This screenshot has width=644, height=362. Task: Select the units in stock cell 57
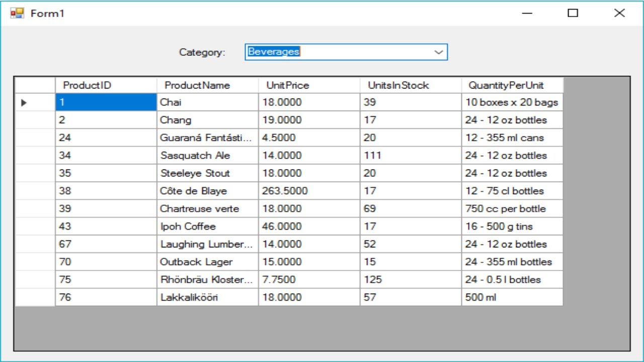(411, 297)
